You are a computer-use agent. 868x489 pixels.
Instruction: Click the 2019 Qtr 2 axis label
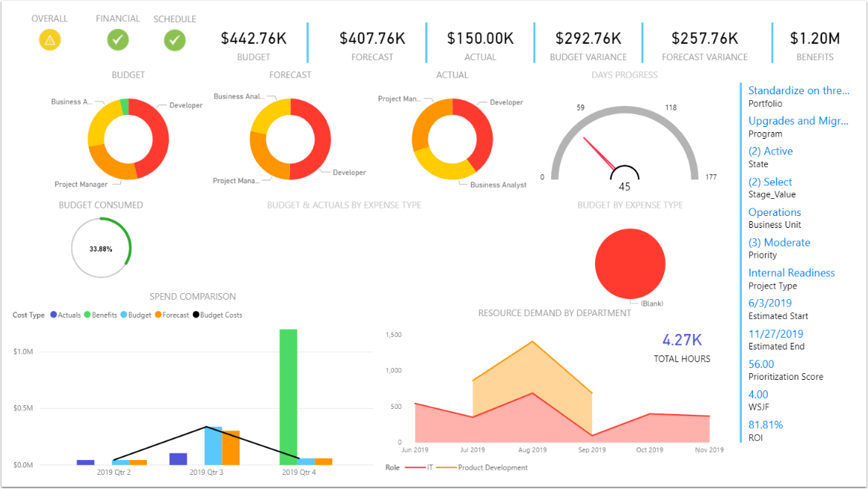[114, 473]
